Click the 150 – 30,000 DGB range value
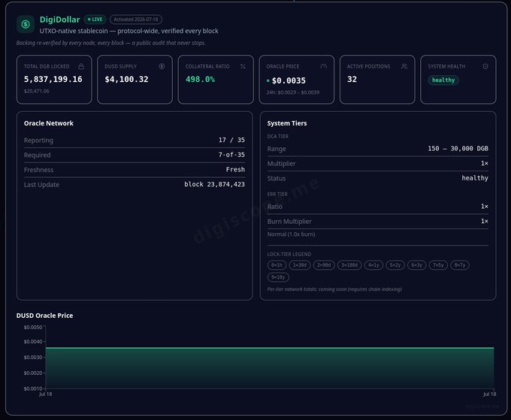 click(x=458, y=148)
